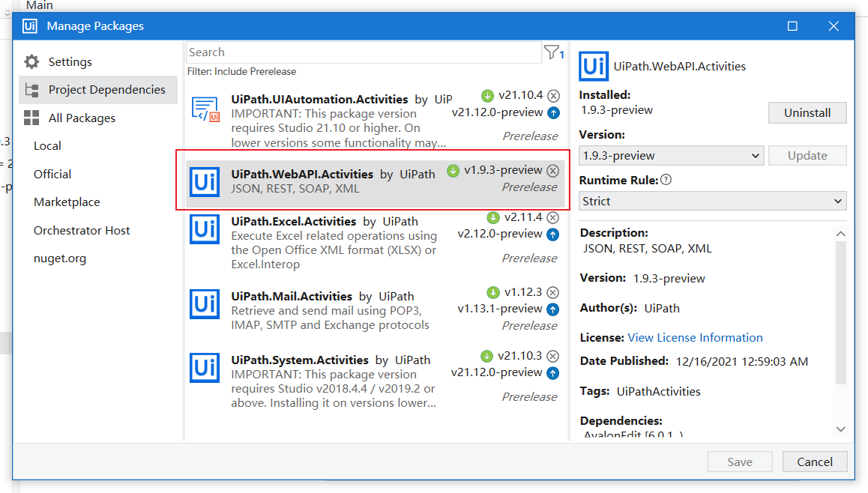Open the Runtime Rule dropdown set to Strict

(711, 200)
